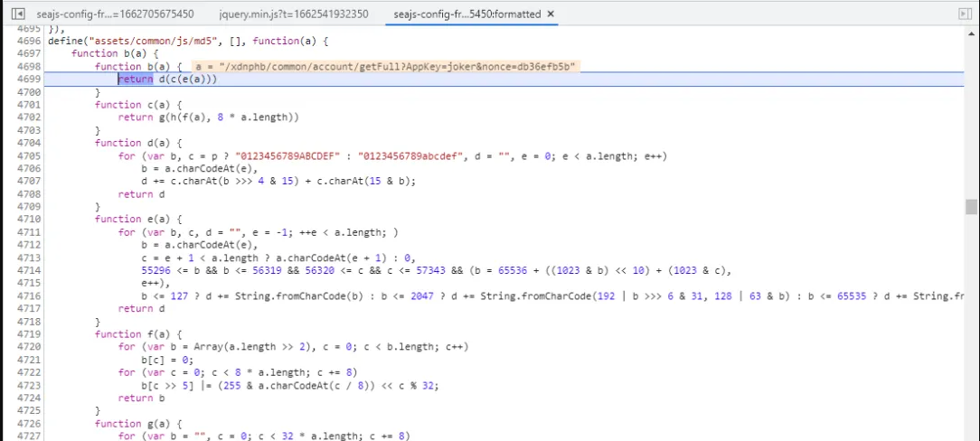Viewport: 980px width, 441px height.
Task: Select the seajs-config formatted tab
Action: point(466,14)
